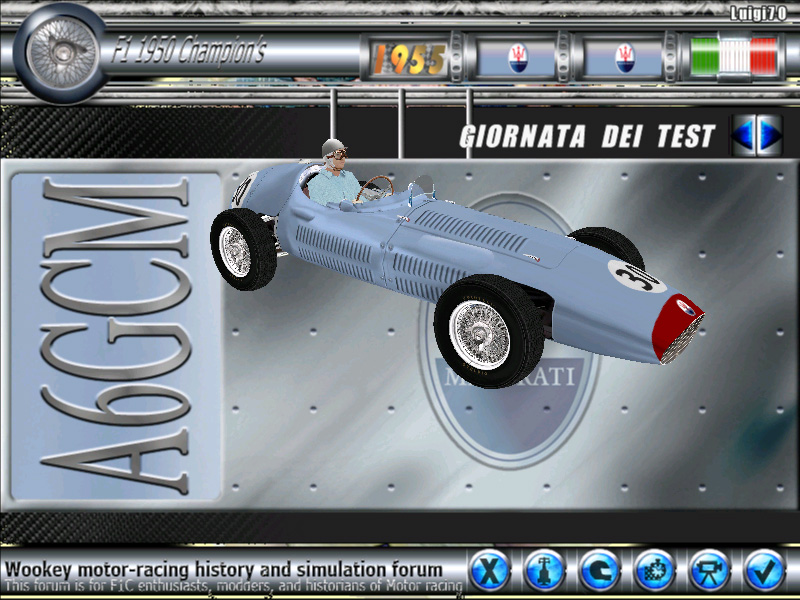Image resolution: width=800 pixels, height=600 pixels.
Task: Confirm with the blue checkmark button
Action: click(x=764, y=570)
